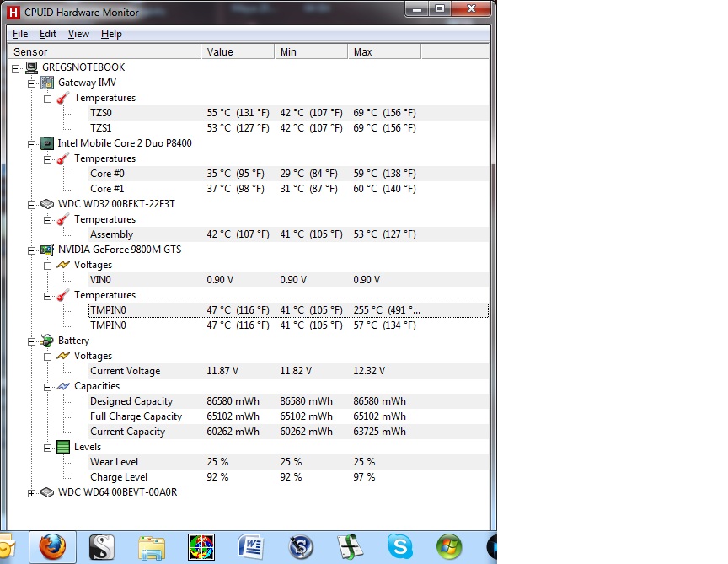Open the Edit menu
This screenshot has height=564, width=728.
[48, 34]
